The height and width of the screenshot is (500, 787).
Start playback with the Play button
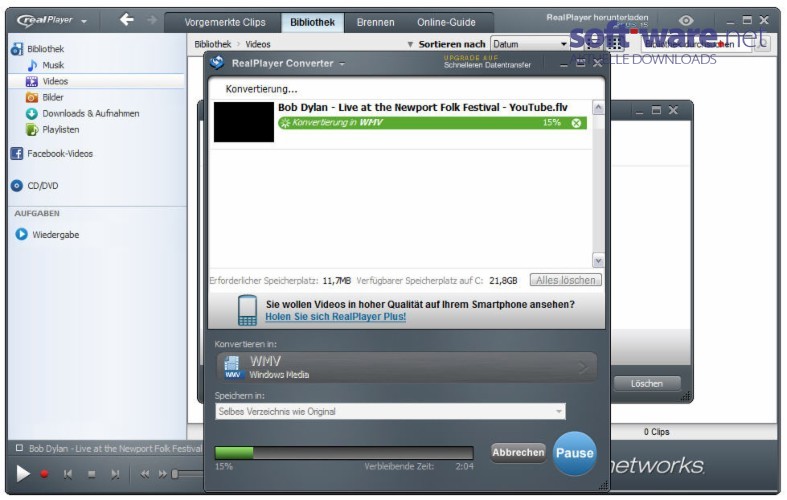tap(23, 473)
